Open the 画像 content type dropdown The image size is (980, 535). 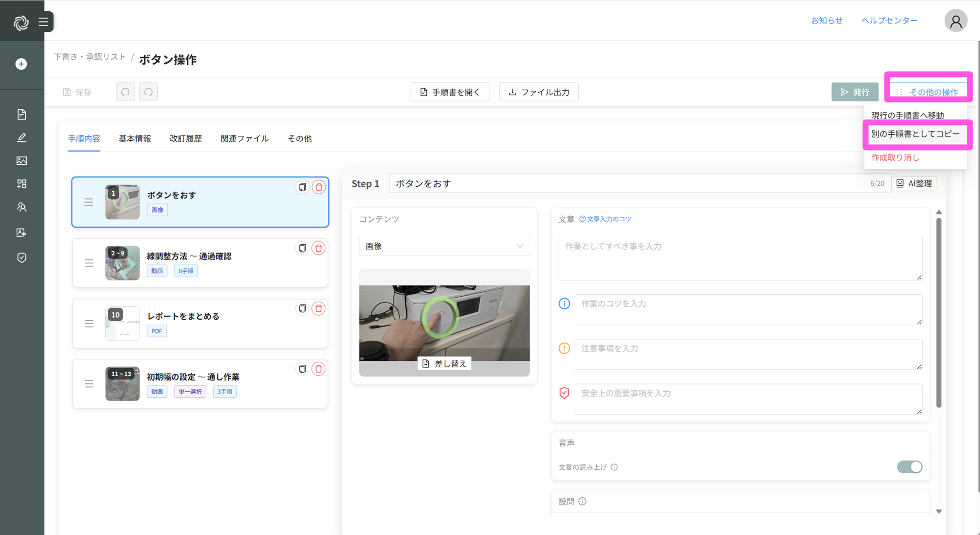444,246
